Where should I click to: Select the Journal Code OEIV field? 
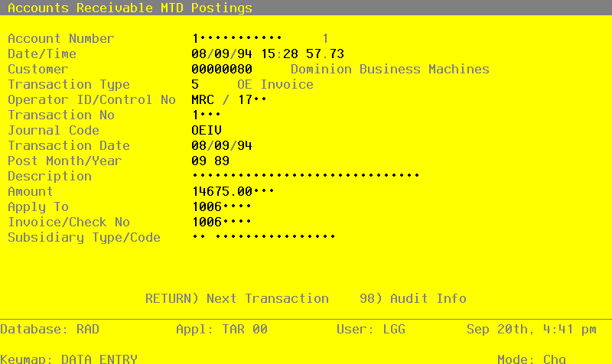(207, 130)
